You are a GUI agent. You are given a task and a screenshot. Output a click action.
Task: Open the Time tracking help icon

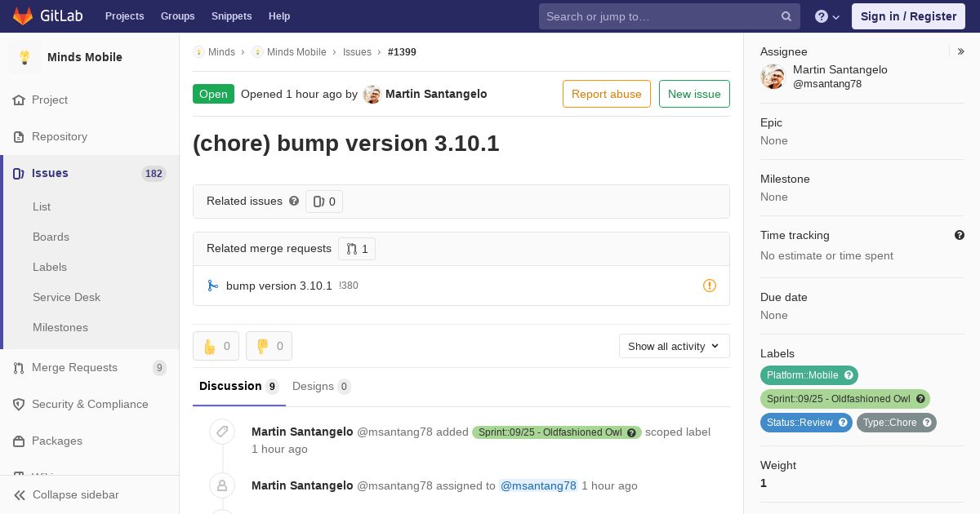tap(960, 235)
